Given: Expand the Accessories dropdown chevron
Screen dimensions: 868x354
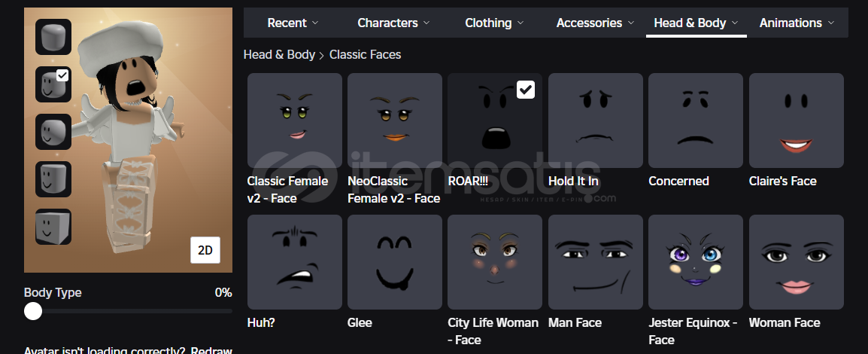Looking at the screenshot, I should [630, 23].
